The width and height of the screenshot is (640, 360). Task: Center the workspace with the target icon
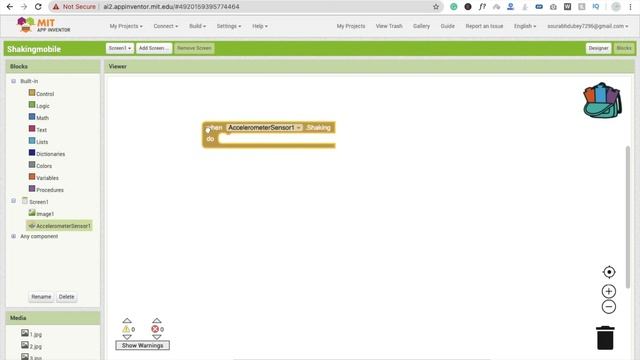(x=609, y=272)
